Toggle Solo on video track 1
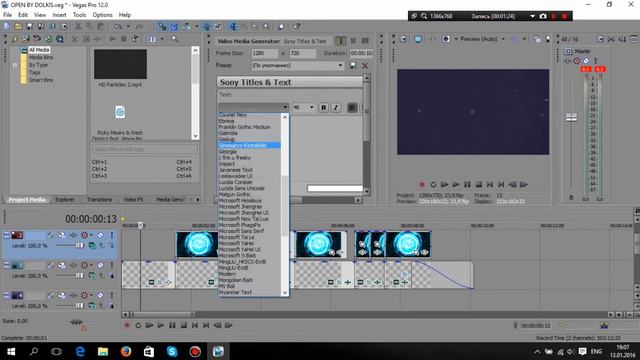 click(111, 235)
